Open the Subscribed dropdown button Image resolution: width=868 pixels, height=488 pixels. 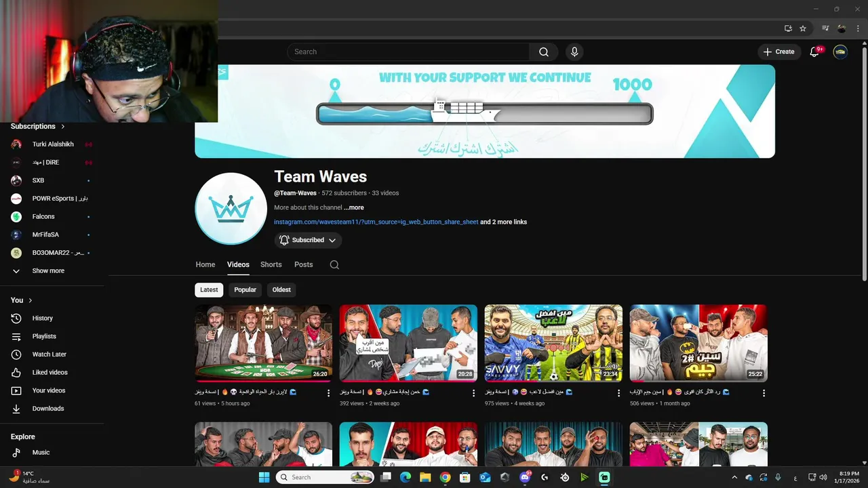click(x=308, y=240)
